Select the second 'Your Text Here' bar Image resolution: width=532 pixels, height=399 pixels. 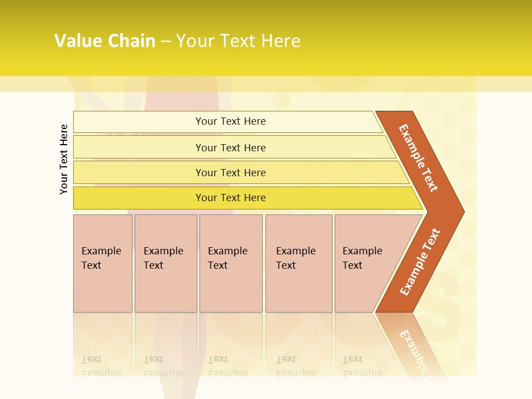coord(231,147)
